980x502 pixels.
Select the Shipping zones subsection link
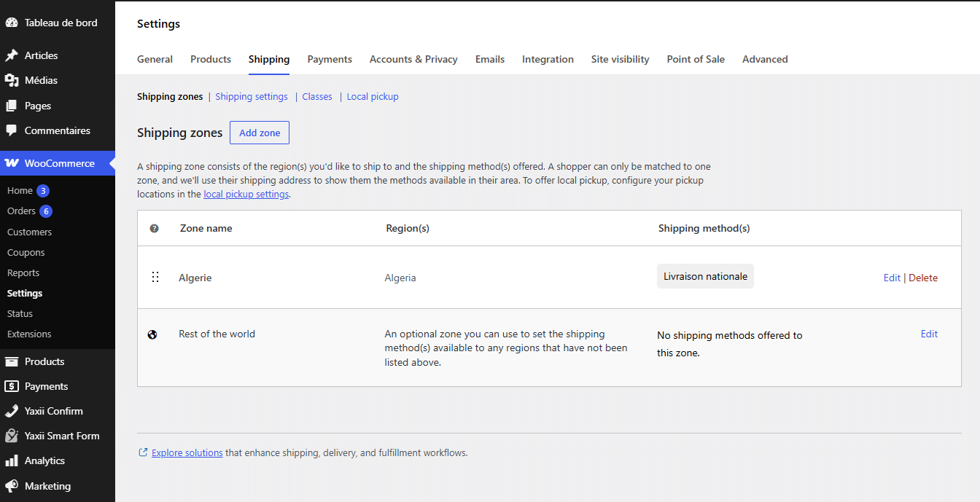click(x=170, y=96)
